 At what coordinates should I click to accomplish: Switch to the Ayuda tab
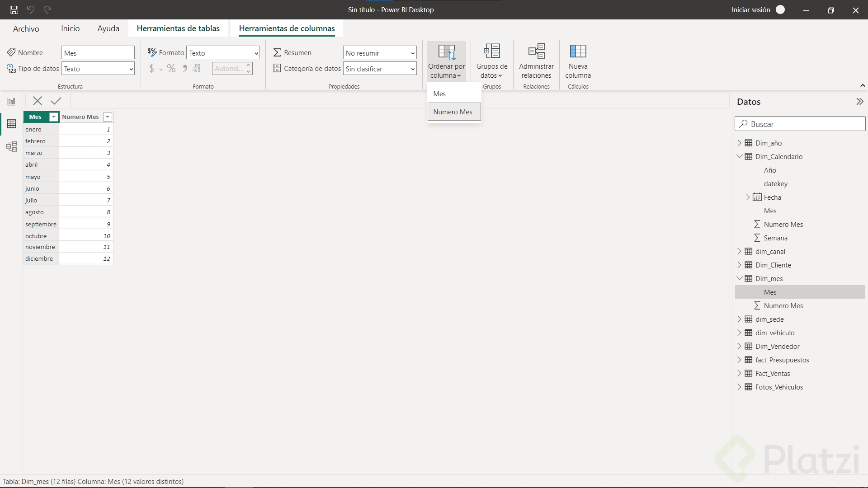coord(108,28)
